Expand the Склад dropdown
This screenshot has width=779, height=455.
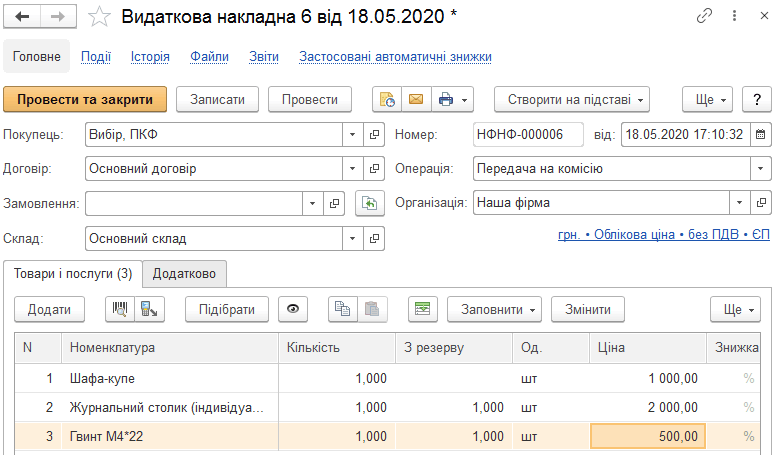coord(353,238)
